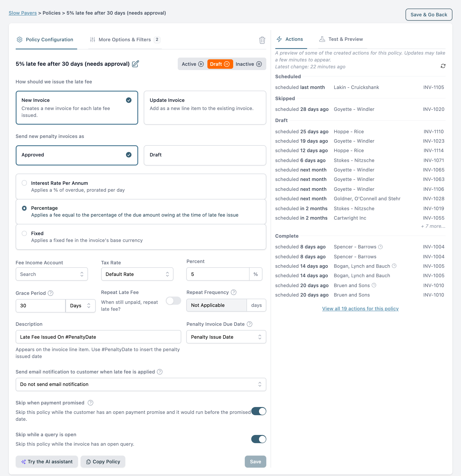Viewport: 461px width, 476px height.
Task: Click the Actions lightning bolt icon
Action: click(x=279, y=39)
